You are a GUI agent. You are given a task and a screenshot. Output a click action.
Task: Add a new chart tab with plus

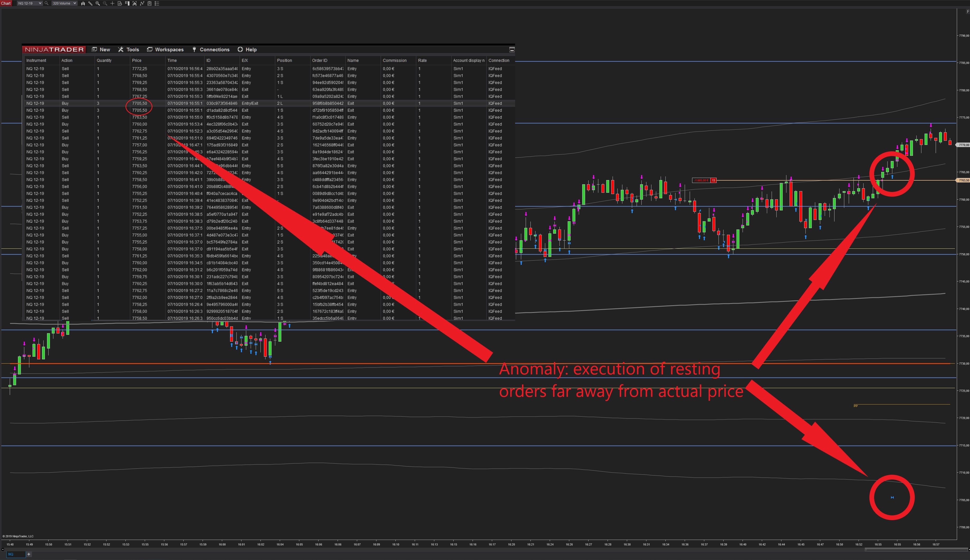29,554
